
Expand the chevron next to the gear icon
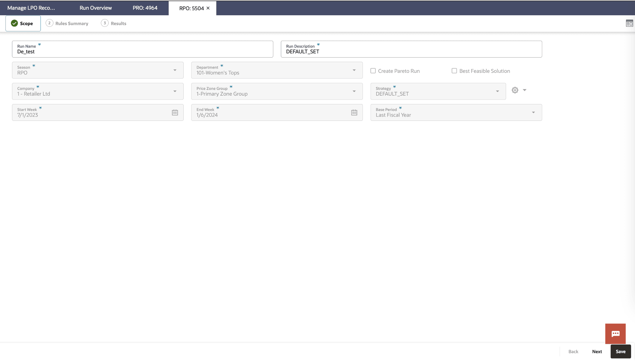coord(525,90)
